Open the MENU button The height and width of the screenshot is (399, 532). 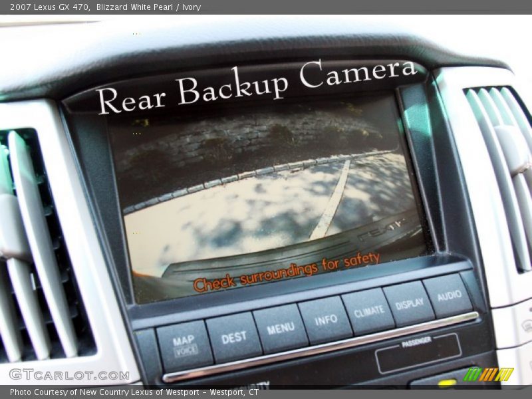point(280,329)
